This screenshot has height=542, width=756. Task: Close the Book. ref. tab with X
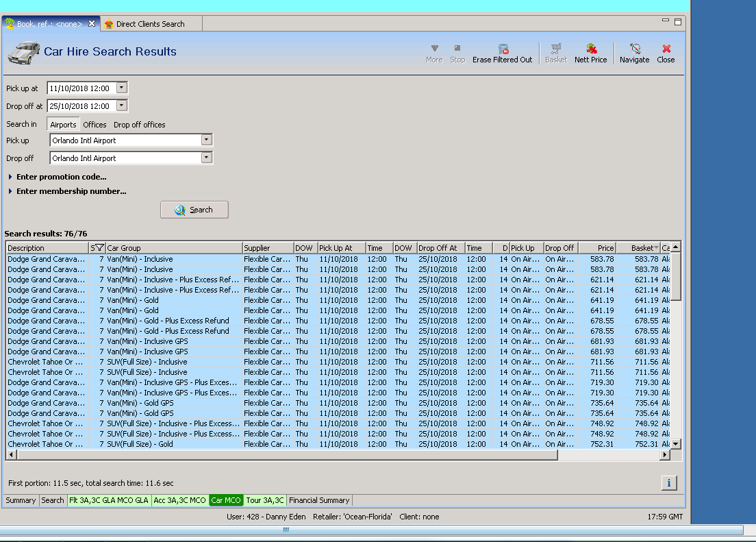[x=92, y=24]
